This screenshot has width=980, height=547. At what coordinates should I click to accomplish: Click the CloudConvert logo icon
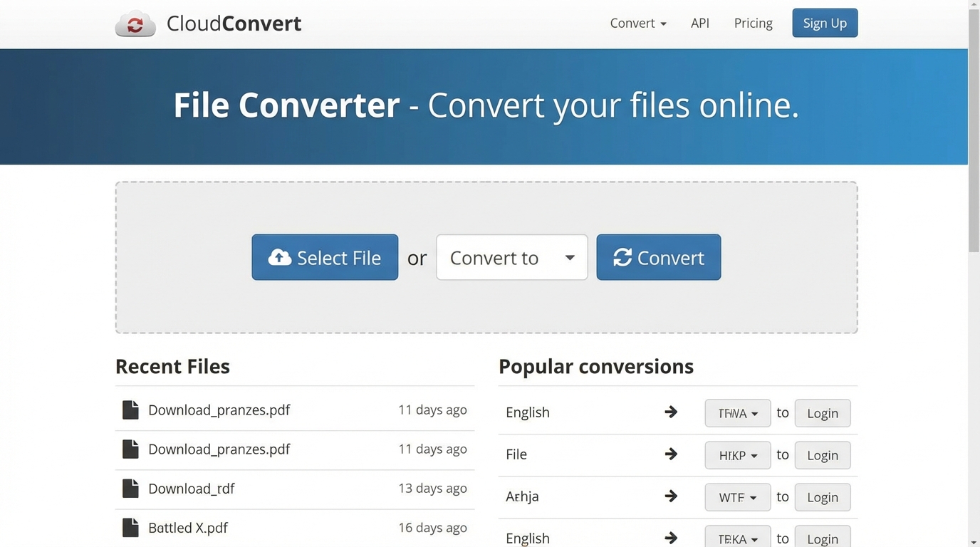pyautogui.click(x=135, y=23)
